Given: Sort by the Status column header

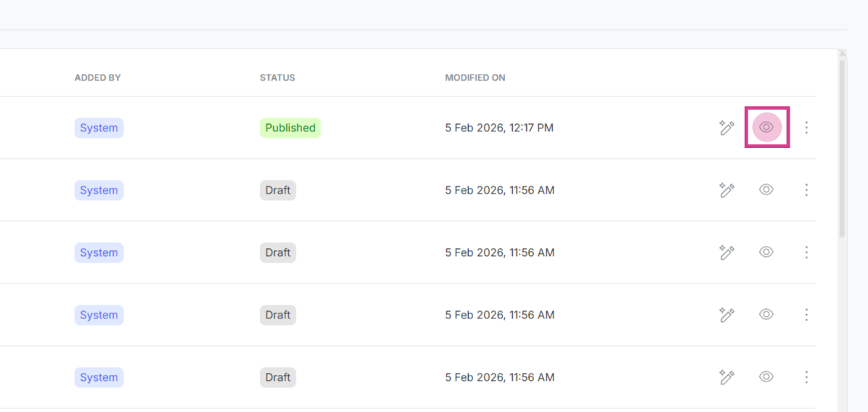Looking at the screenshot, I should coord(277,78).
